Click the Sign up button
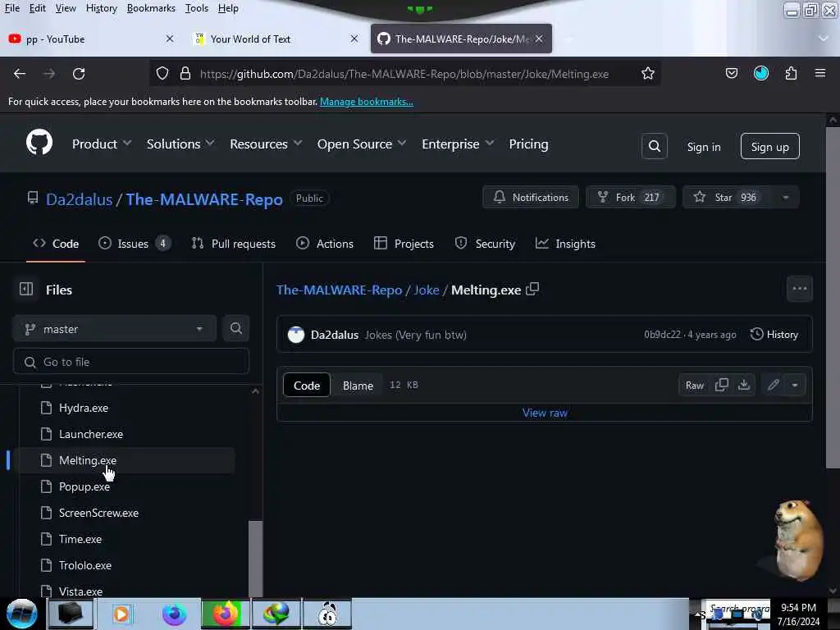 click(x=769, y=146)
